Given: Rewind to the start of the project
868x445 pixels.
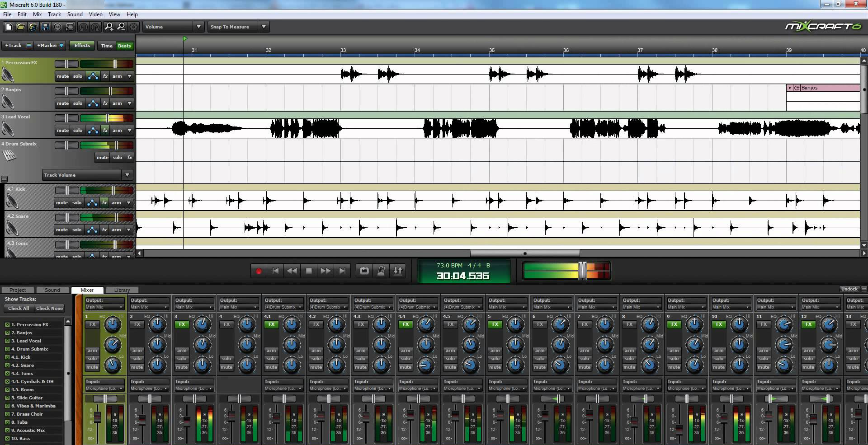Looking at the screenshot, I should (x=275, y=271).
